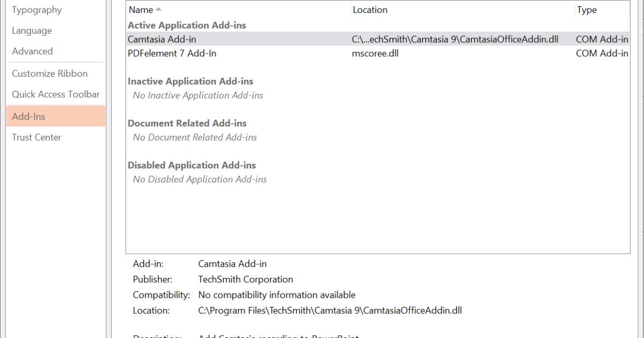Open the Typography options page
Image resolution: width=644 pixels, height=338 pixels.
click(x=36, y=10)
